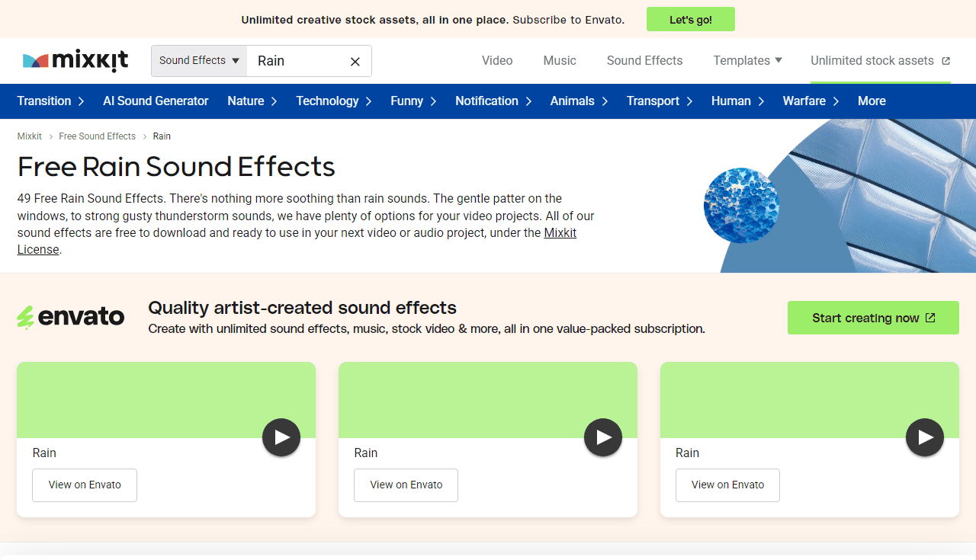Go to Mixkit breadcrumb link
The image size is (976, 560).
coord(30,136)
